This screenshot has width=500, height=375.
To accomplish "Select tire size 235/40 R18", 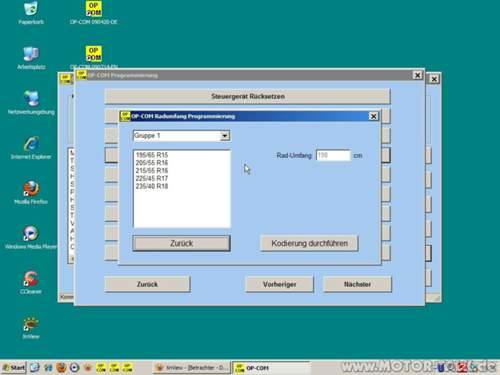I will tap(152, 186).
